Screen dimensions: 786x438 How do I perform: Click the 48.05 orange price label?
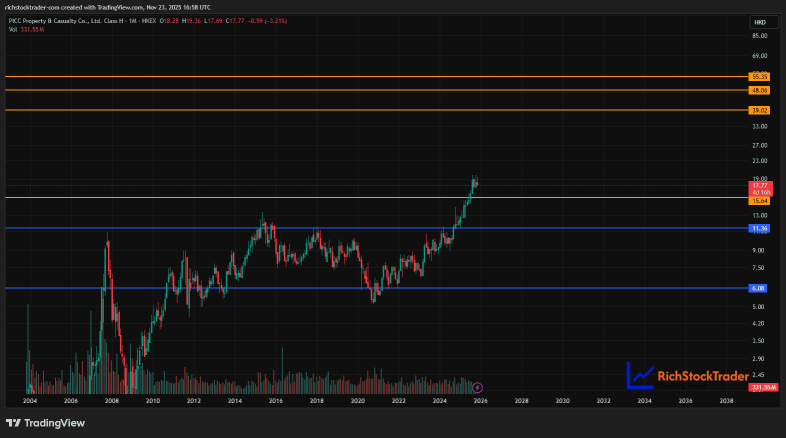coord(759,90)
